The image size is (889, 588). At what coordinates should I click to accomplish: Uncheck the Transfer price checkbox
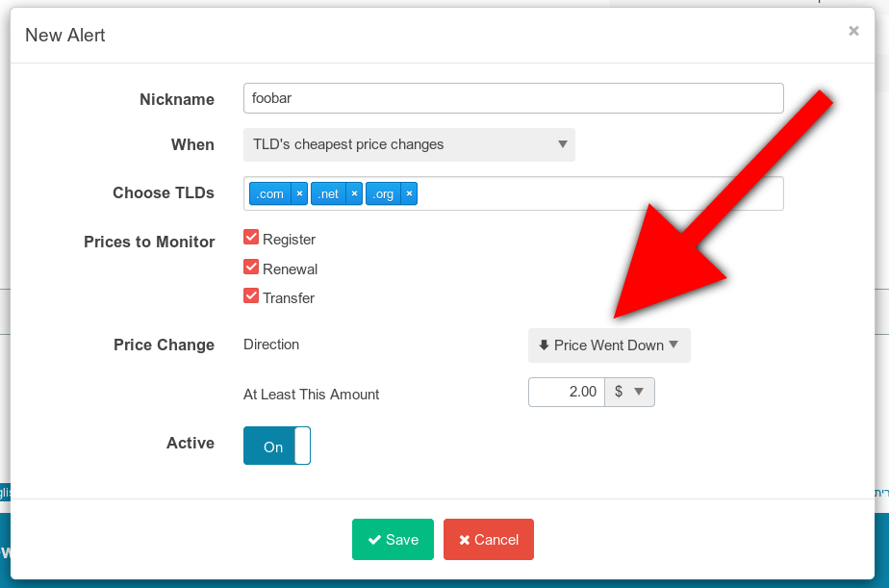tap(250, 294)
